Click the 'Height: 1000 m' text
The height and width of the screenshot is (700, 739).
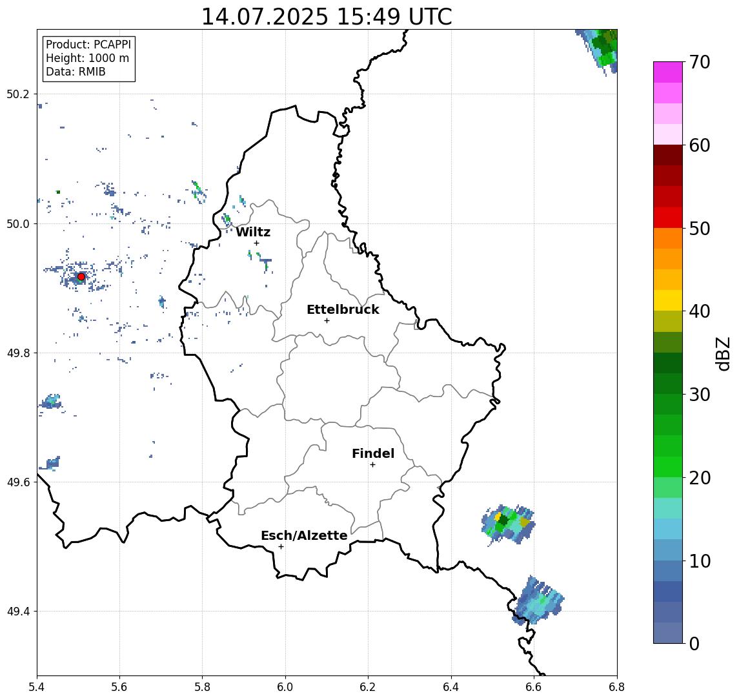(x=87, y=58)
